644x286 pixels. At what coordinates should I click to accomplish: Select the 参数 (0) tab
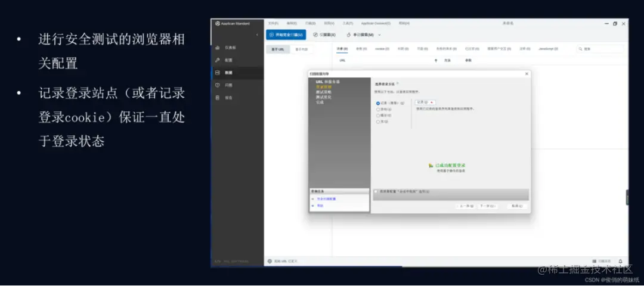point(361,48)
